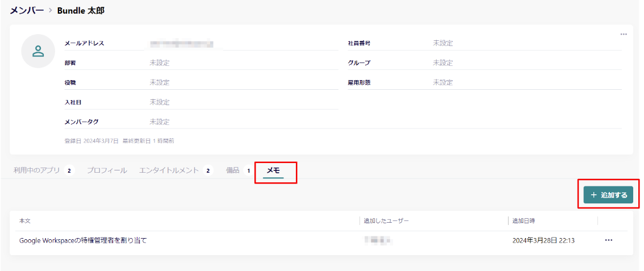Click the 未設定 value for 部署
The width and height of the screenshot is (644, 271).
click(160, 63)
